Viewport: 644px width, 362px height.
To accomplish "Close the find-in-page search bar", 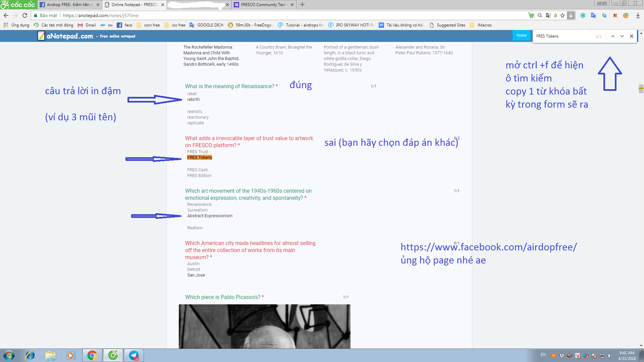I will click(x=632, y=36).
